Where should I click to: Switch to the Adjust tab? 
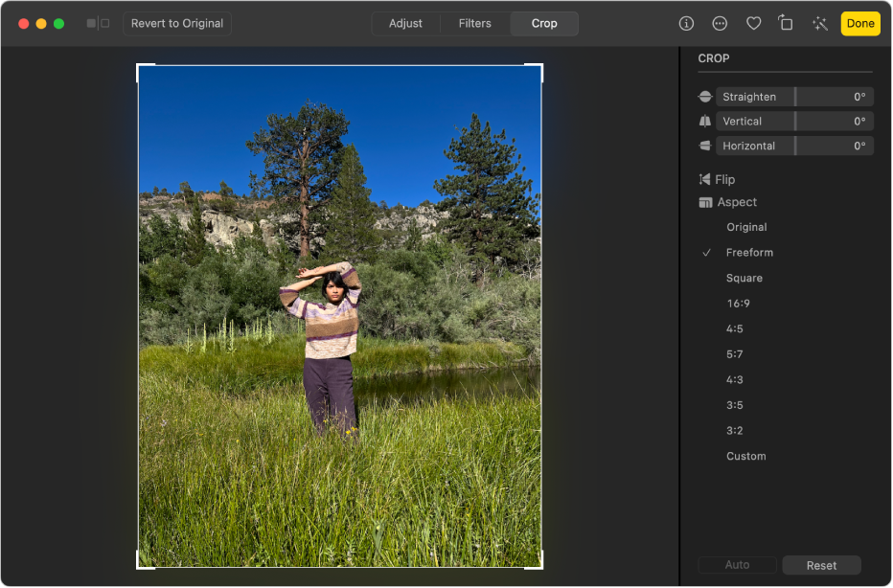(x=405, y=23)
